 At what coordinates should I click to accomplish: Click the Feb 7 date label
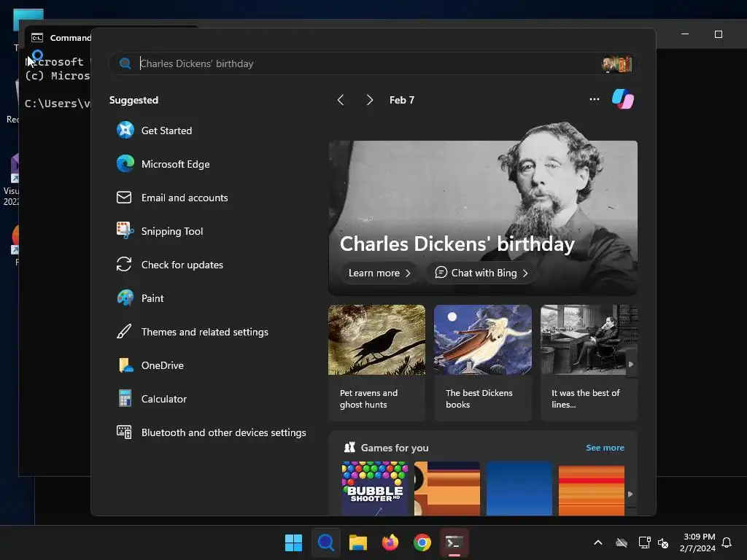click(x=402, y=100)
